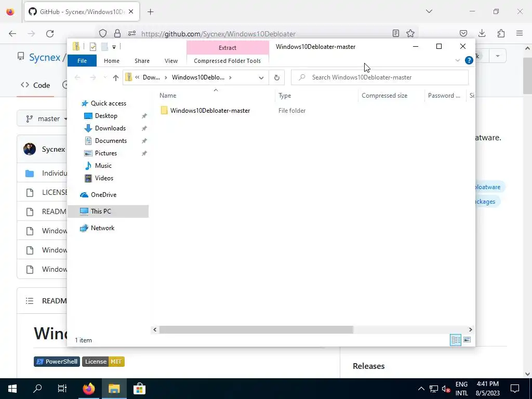
Task: Open Compressed Folder Tools tab
Action: [x=228, y=61]
